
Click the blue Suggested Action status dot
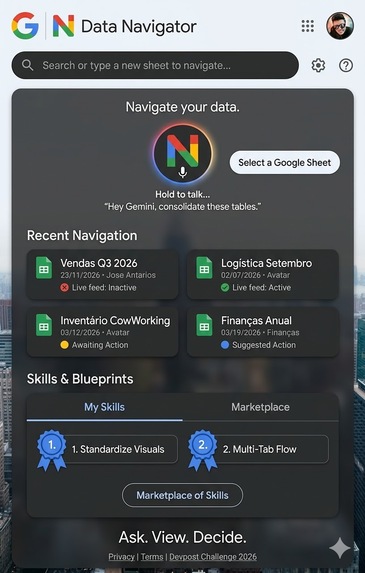point(225,345)
